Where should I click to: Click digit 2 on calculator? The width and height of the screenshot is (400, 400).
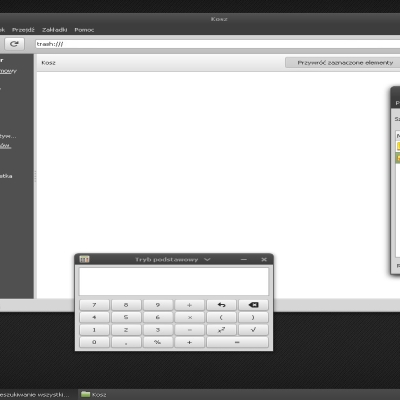126,330
